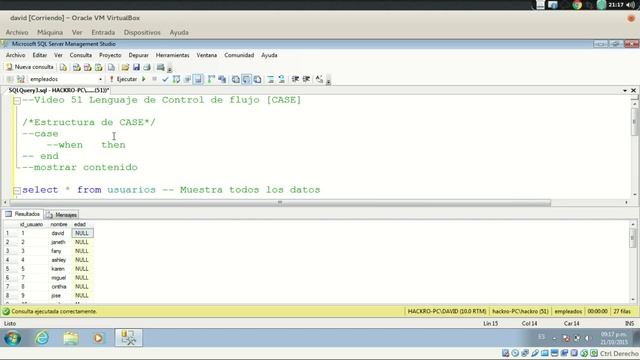The height and width of the screenshot is (360, 640).
Task: Switch to the Mensajes tab
Action: [62, 215]
